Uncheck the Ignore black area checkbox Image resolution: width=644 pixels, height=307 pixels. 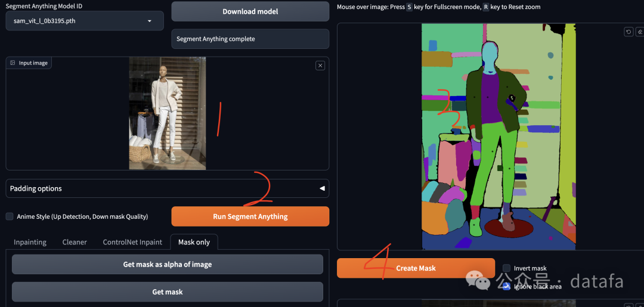pos(506,286)
